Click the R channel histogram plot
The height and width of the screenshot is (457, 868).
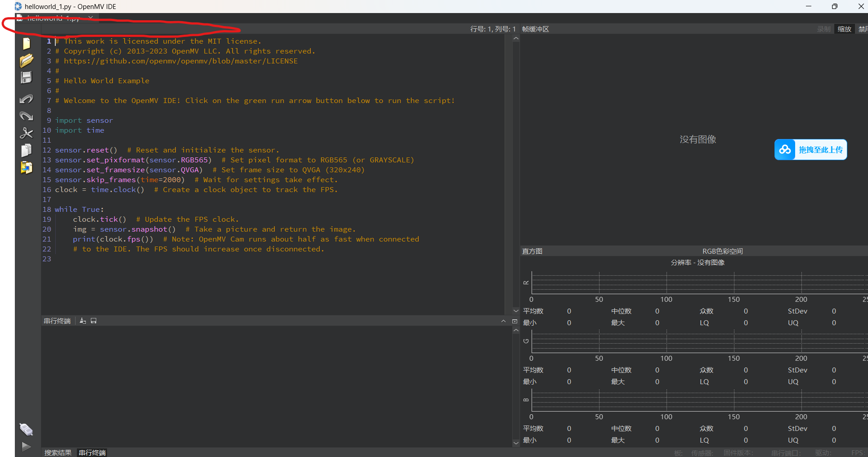tap(699, 283)
